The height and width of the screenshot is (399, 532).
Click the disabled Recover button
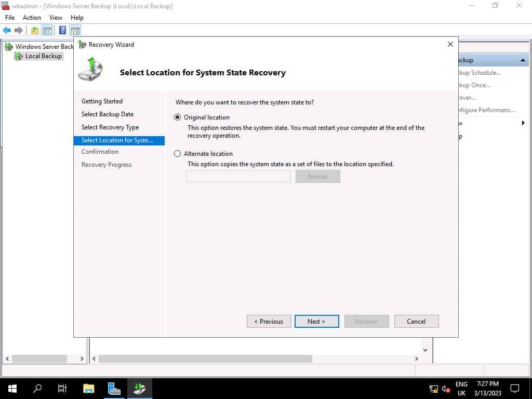366,321
